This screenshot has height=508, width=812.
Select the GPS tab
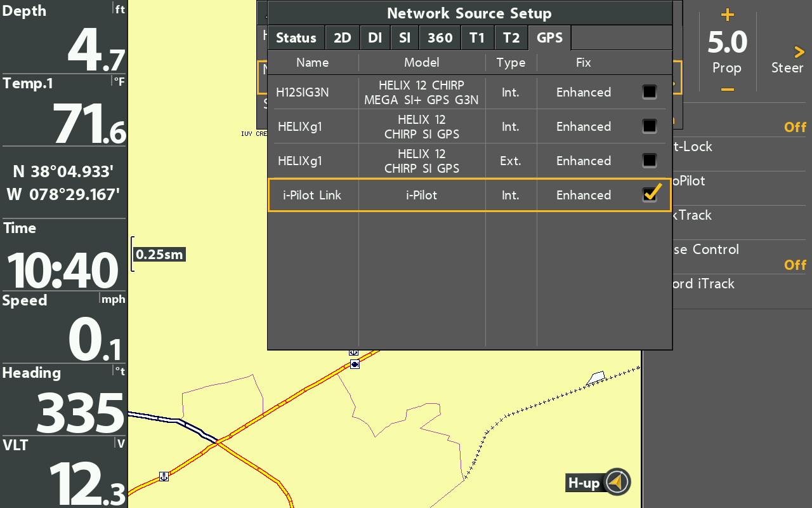pos(550,38)
